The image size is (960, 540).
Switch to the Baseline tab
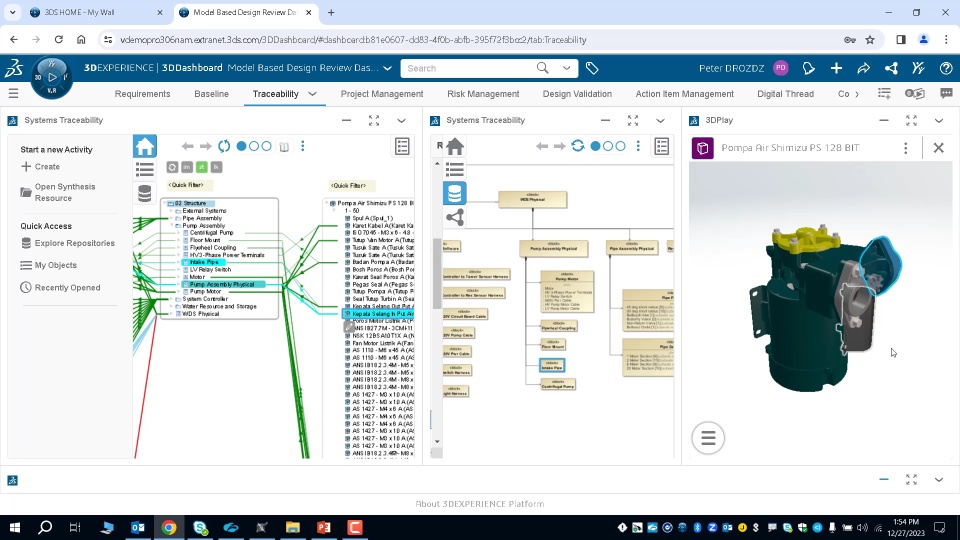point(211,94)
